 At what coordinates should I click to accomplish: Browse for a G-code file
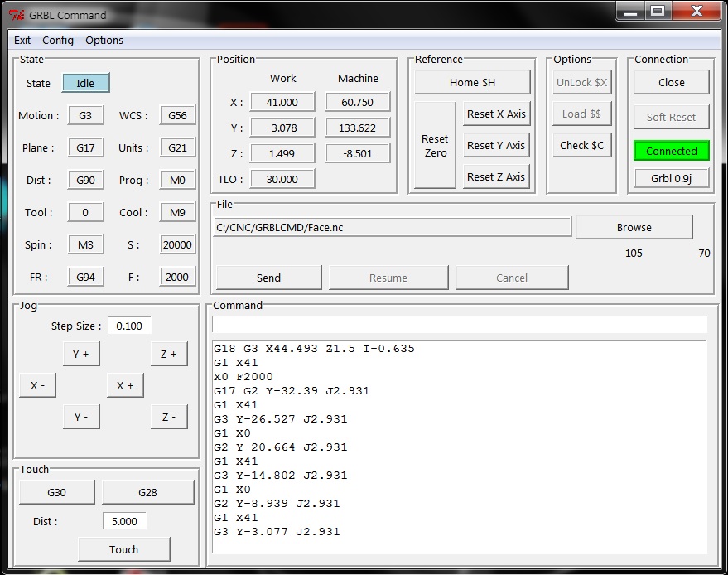pyautogui.click(x=634, y=228)
